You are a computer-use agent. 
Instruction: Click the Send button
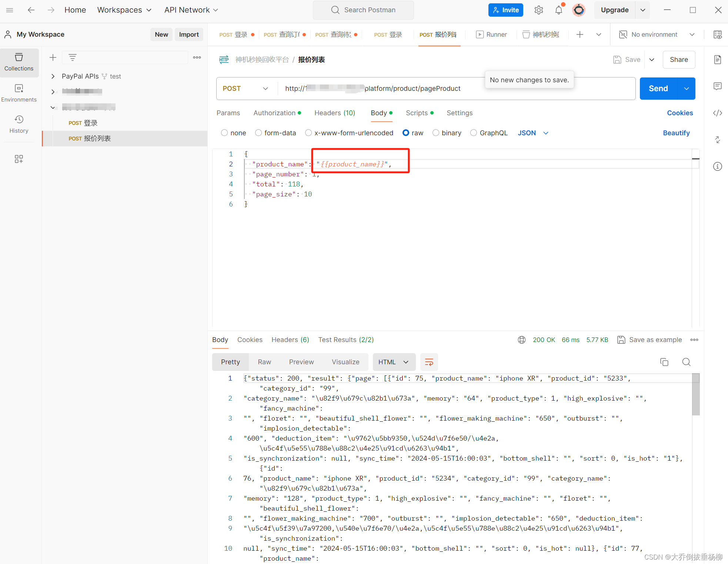tap(658, 89)
